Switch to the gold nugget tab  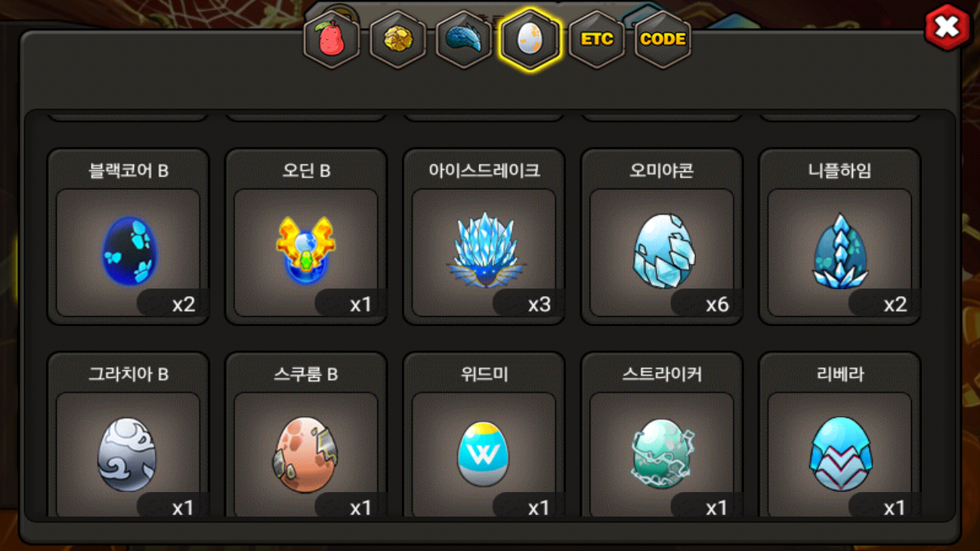tap(398, 39)
